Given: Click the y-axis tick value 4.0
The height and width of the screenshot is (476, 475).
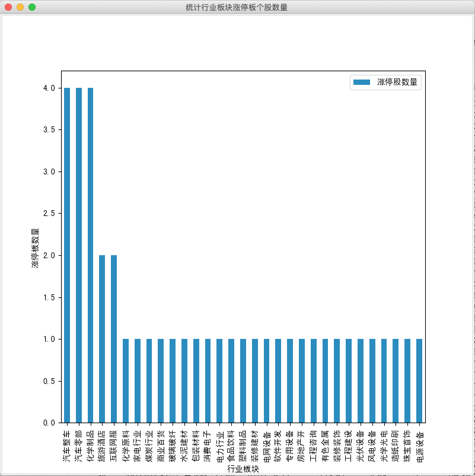Looking at the screenshot, I should coord(49,88).
